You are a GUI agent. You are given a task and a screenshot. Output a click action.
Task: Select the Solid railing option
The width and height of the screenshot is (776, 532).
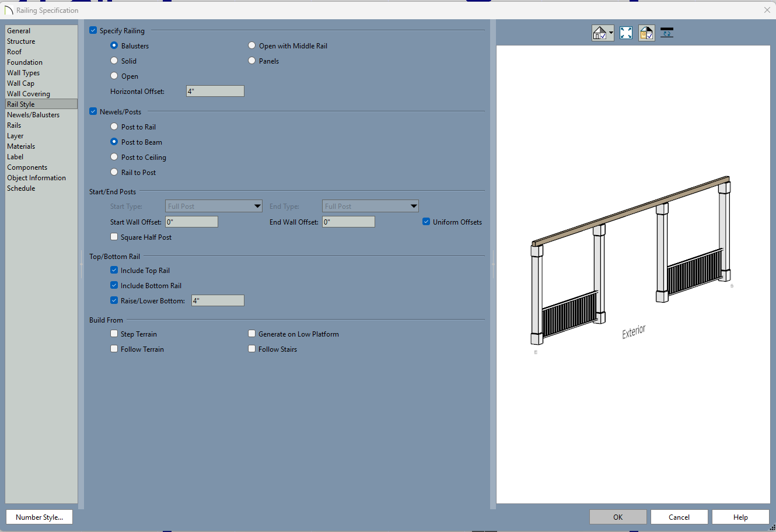point(114,61)
